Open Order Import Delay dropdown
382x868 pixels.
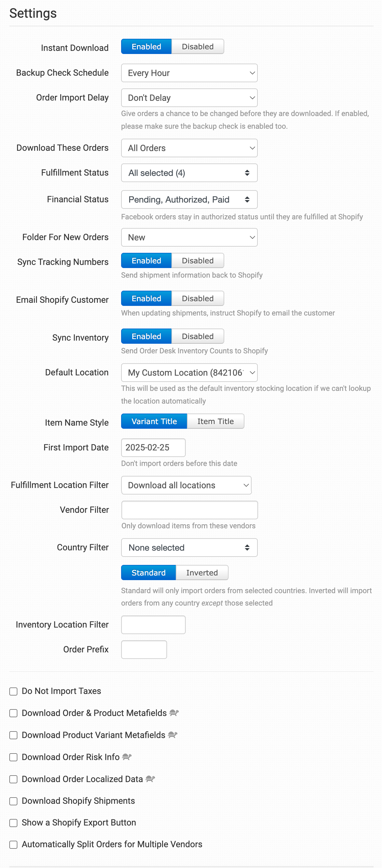[189, 98]
